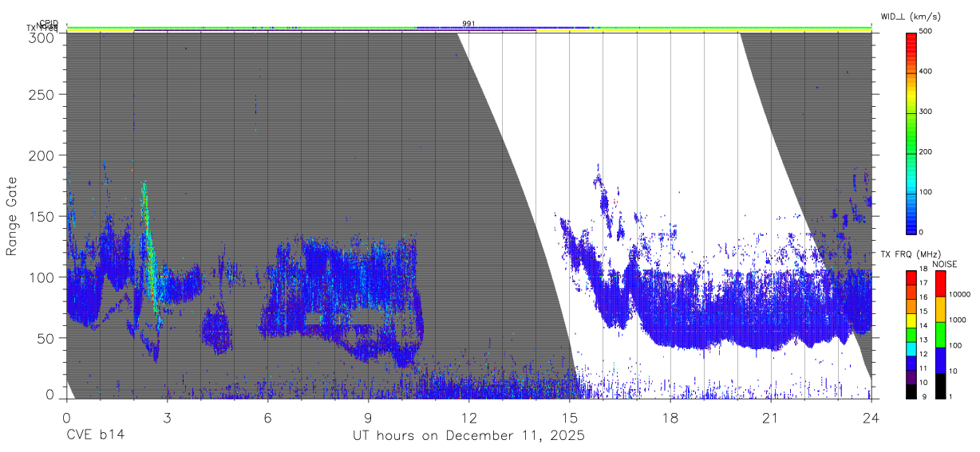Select the '15' tick on the UT hours axis
Screen dimensions: 980x452
pyautogui.click(x=570, y=418)
